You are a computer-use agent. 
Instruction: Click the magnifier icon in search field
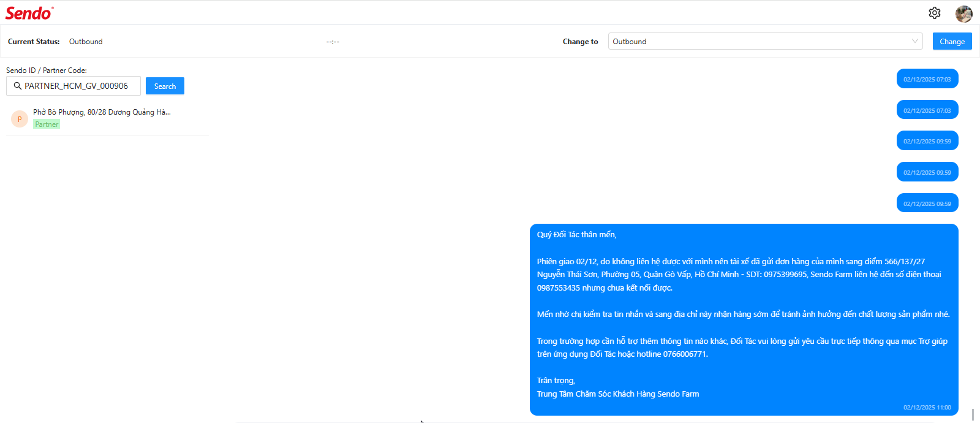[x=18, y=86]
